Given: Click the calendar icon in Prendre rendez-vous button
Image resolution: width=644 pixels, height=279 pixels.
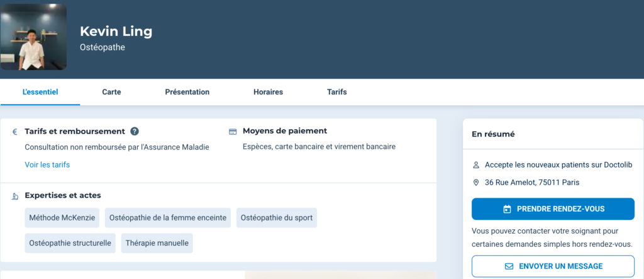Looking at the screenshot, I should coord(508,208).
